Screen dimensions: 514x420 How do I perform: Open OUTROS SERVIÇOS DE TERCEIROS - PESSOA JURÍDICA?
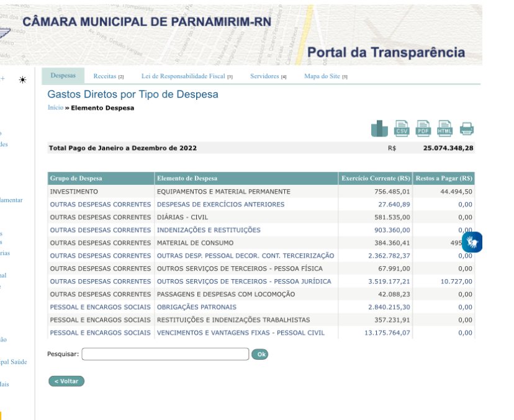[244, 282]
